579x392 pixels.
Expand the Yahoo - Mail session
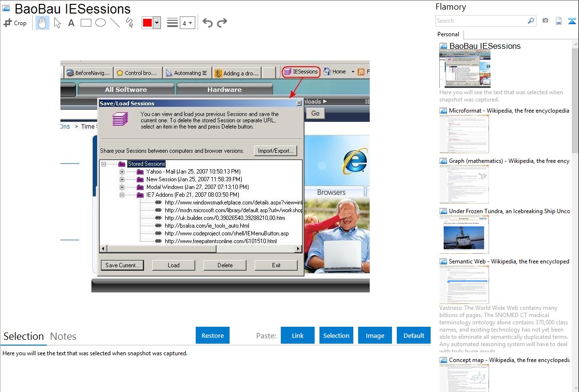pos(122,172)
